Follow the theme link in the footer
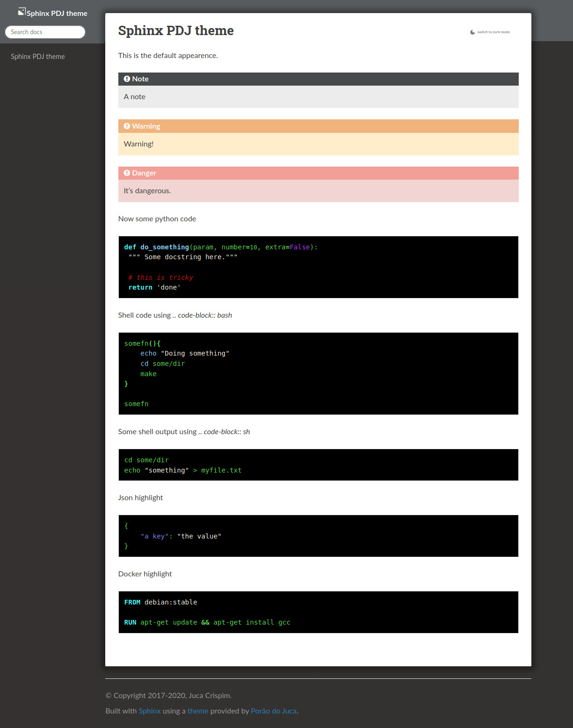 click(x=197, y=711)
